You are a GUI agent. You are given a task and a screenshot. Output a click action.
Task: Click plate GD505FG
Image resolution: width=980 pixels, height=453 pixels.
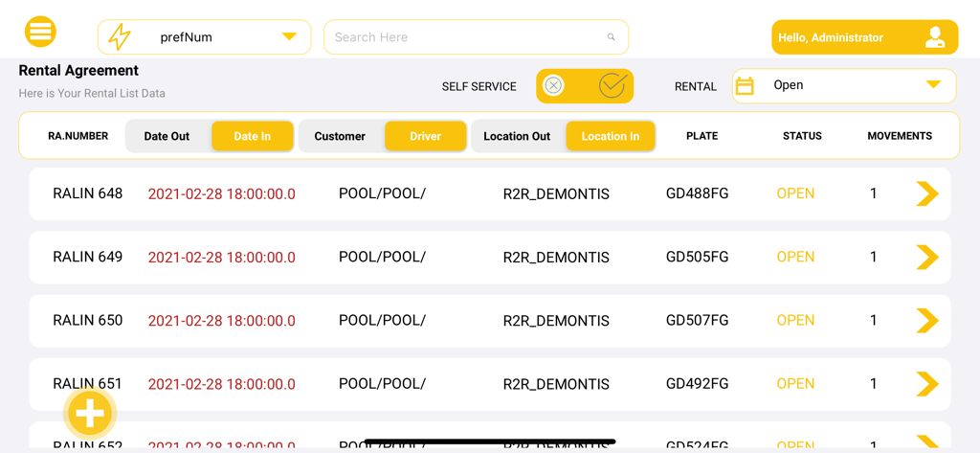click(698, 257)
